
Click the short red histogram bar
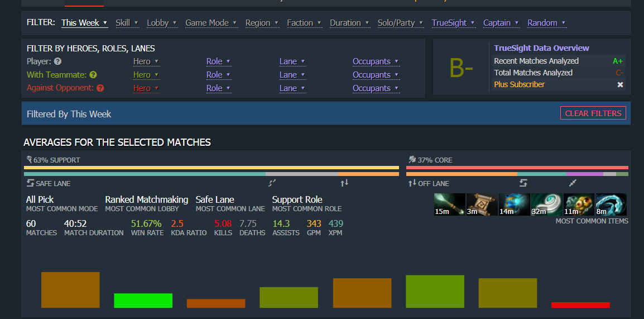[580, 305]
